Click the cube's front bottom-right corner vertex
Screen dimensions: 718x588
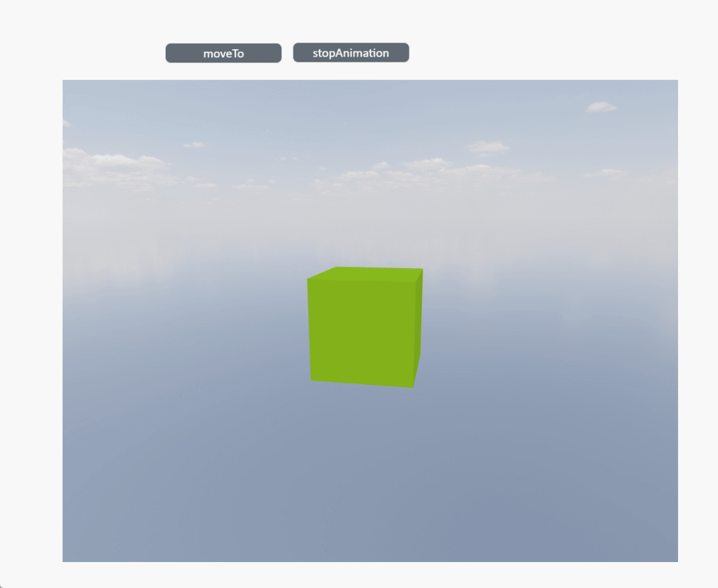point(413,387)
